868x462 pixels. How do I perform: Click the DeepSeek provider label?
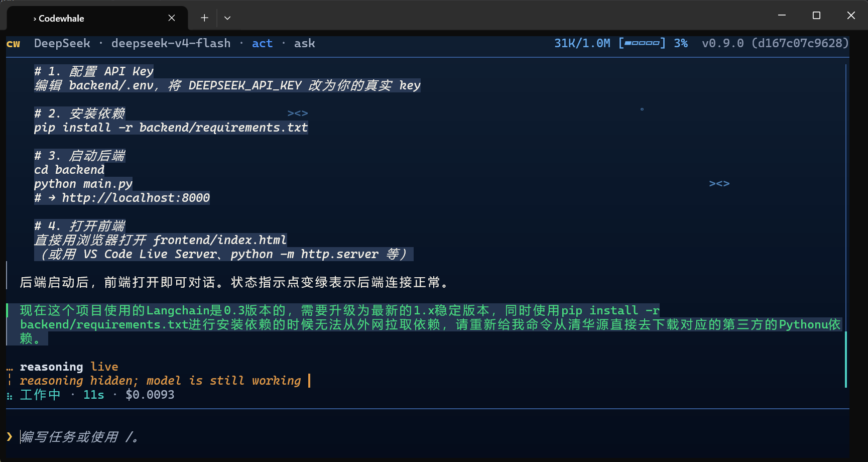[62, 44]
